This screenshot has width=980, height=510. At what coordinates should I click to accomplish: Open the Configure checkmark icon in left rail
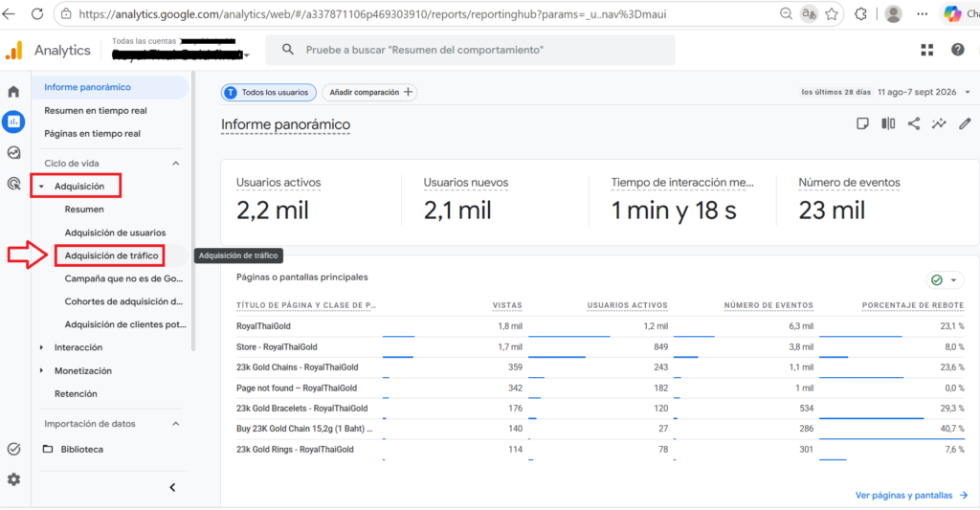pos(13,449)
